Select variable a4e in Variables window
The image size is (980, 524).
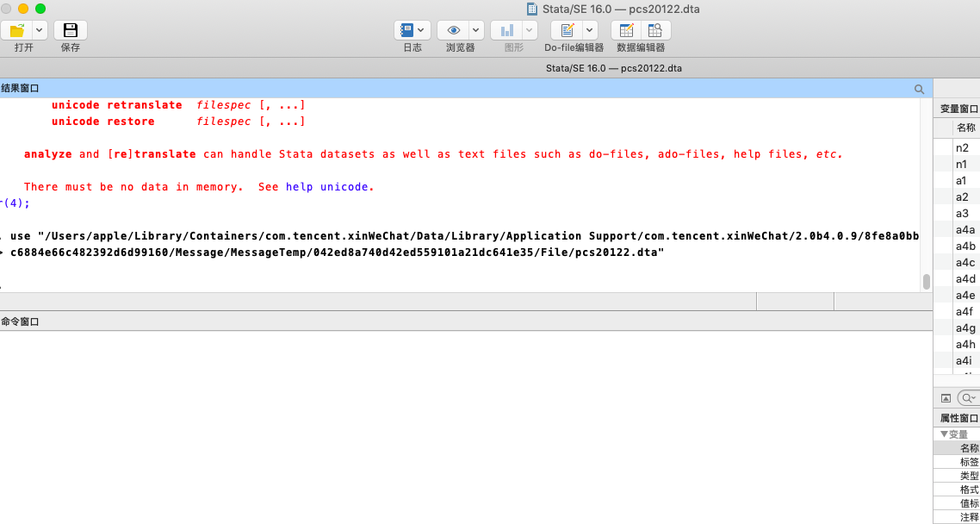point(965,295)
